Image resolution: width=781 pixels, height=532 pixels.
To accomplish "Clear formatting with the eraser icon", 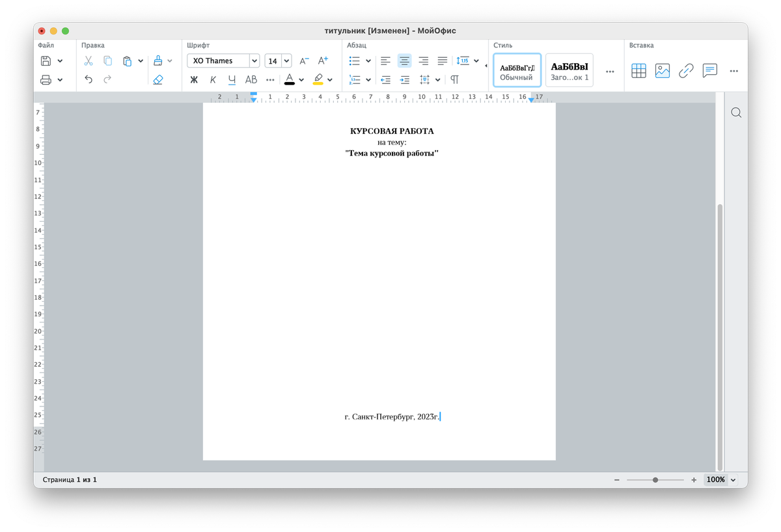I will (x=158, y=80).
